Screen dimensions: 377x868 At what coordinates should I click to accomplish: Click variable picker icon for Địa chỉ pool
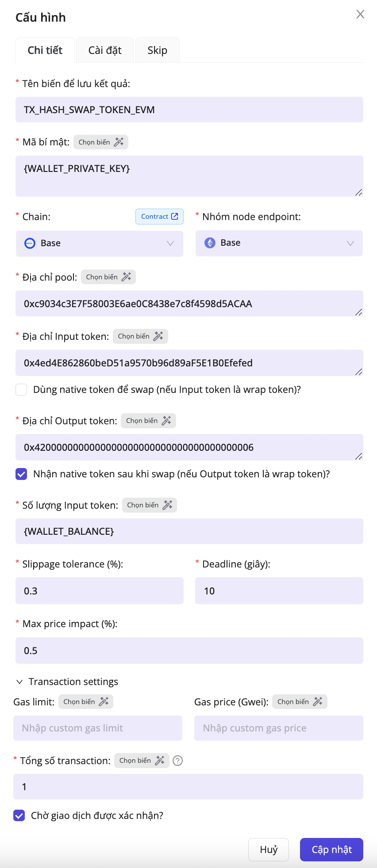[126, 277]
